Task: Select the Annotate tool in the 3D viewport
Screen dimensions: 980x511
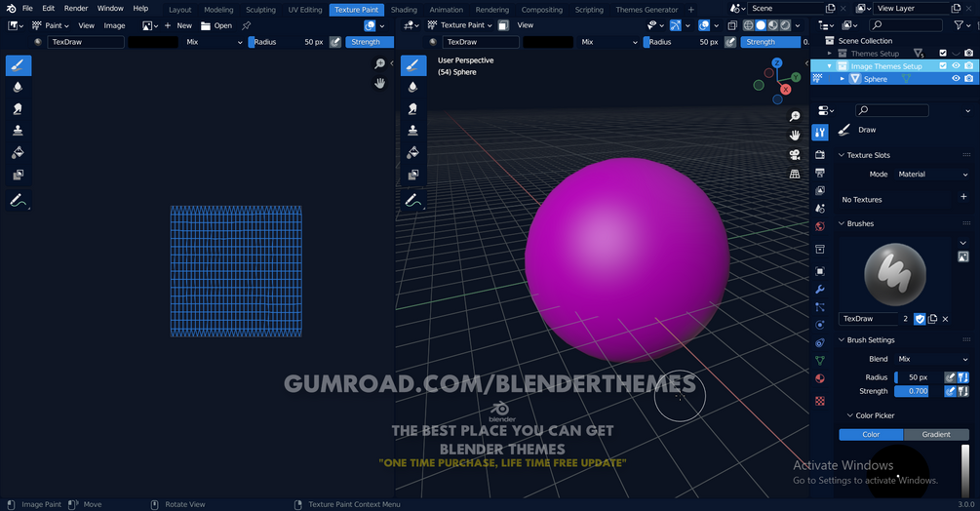Action: click(x=413, y=201)
